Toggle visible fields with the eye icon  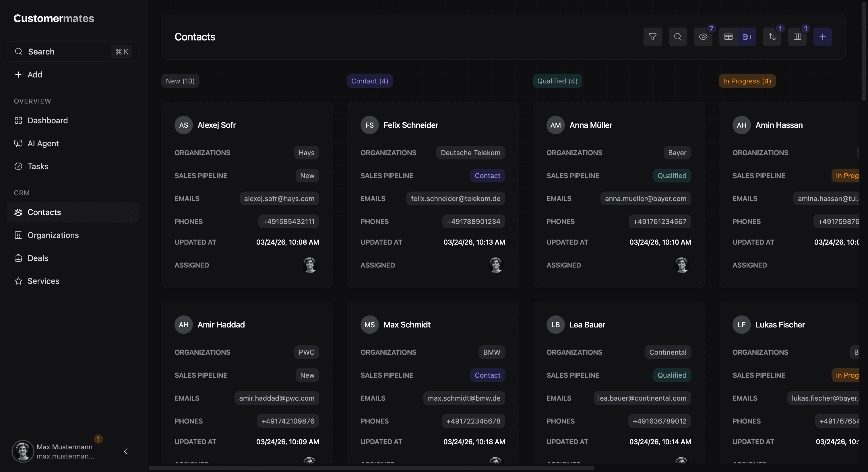[x=703, y=37]
